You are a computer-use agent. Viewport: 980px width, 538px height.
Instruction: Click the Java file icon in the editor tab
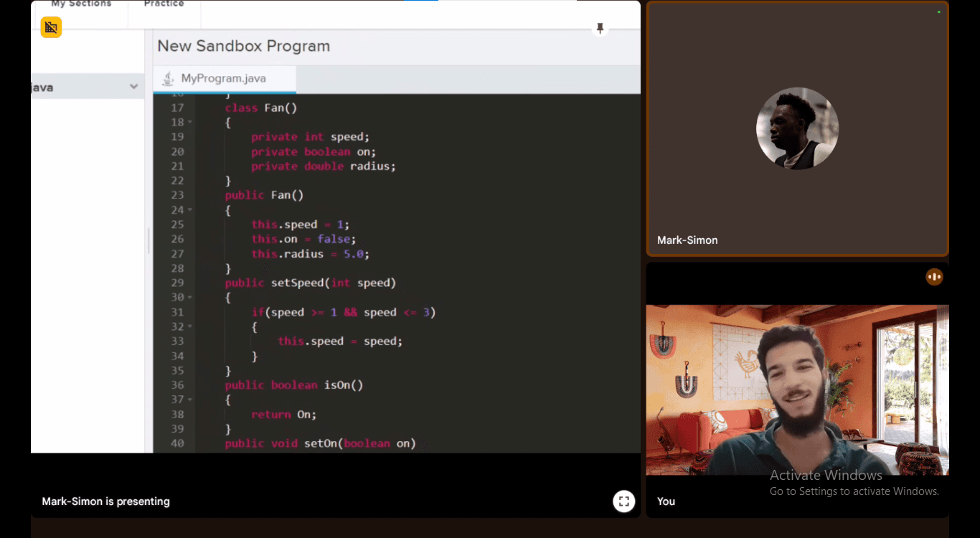coord(168,78)
